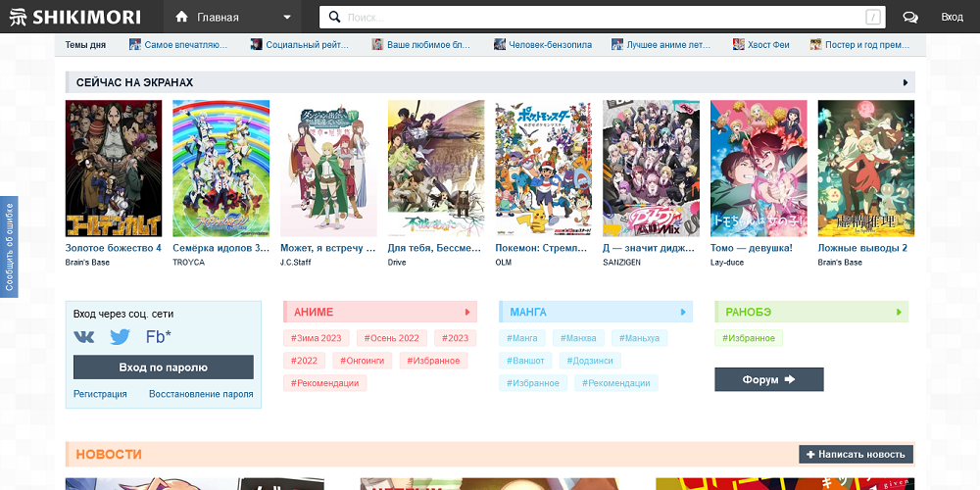Select tag #2022
980x490 pixels.
pos(305,361)
